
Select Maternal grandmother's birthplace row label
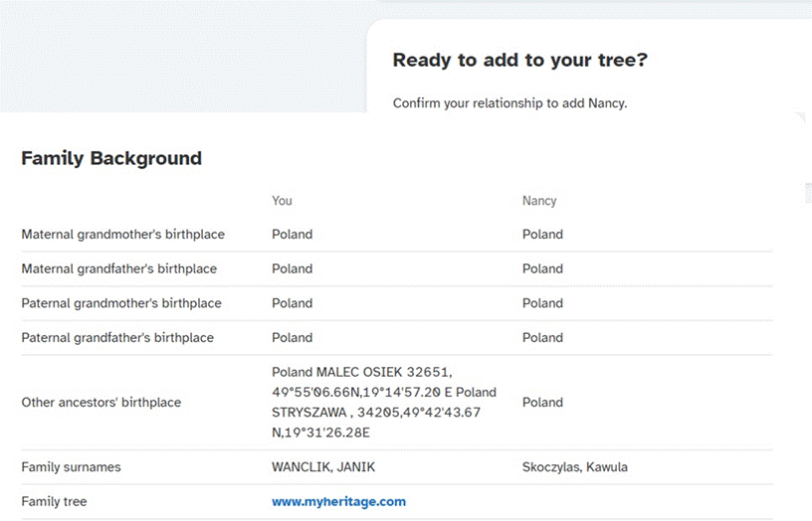pos(122,235)
